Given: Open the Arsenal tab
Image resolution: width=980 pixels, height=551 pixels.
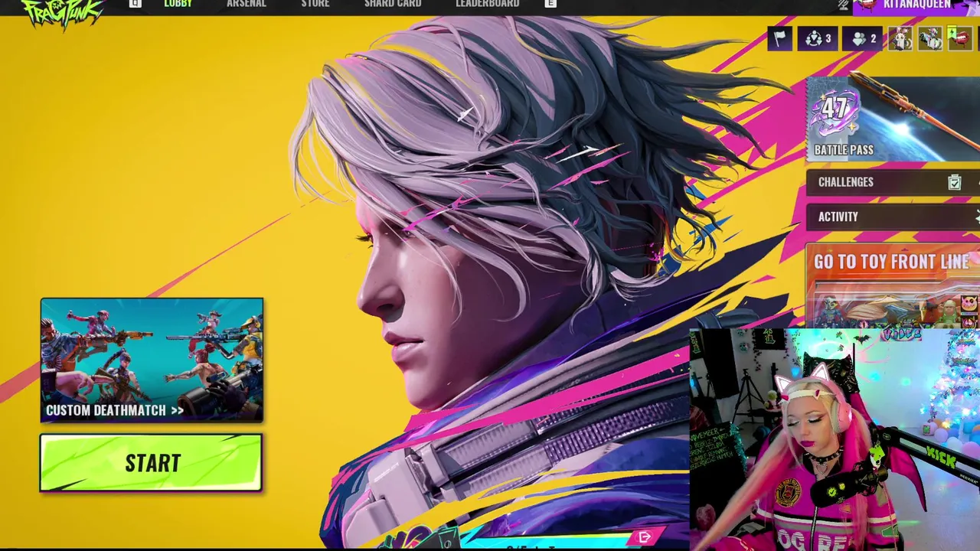Looking at the screenshot, I should (x=247, y=4).
